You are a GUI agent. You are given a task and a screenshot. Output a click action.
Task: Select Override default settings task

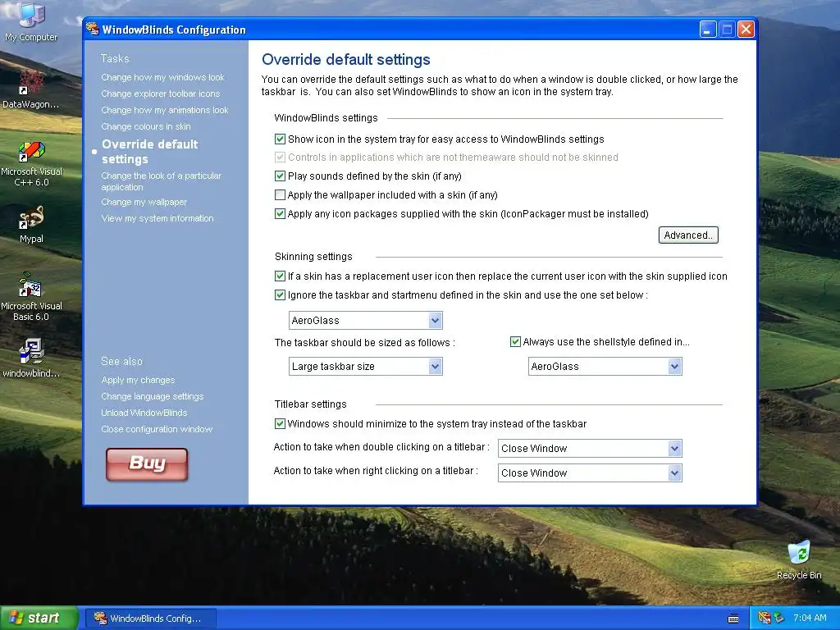(x=150, y=152)
